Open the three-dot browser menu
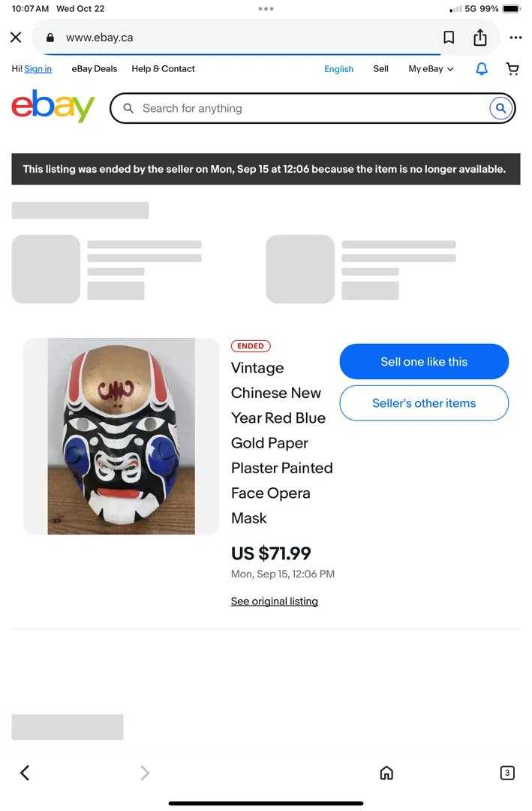 tap(515, 38)
